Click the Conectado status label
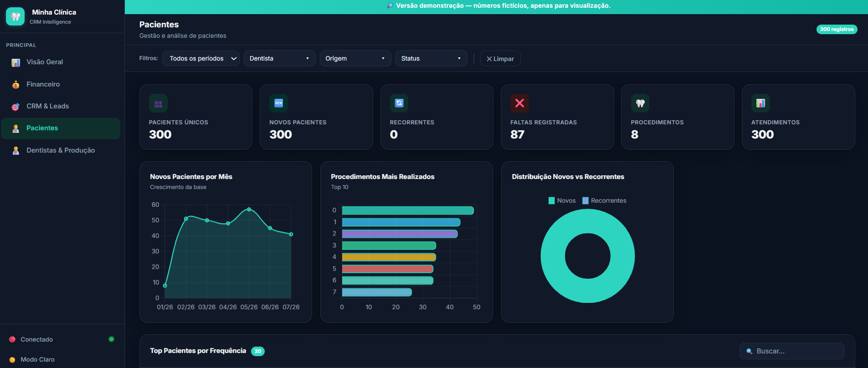Viewport: 868px width, 368px height. point(36,340)
